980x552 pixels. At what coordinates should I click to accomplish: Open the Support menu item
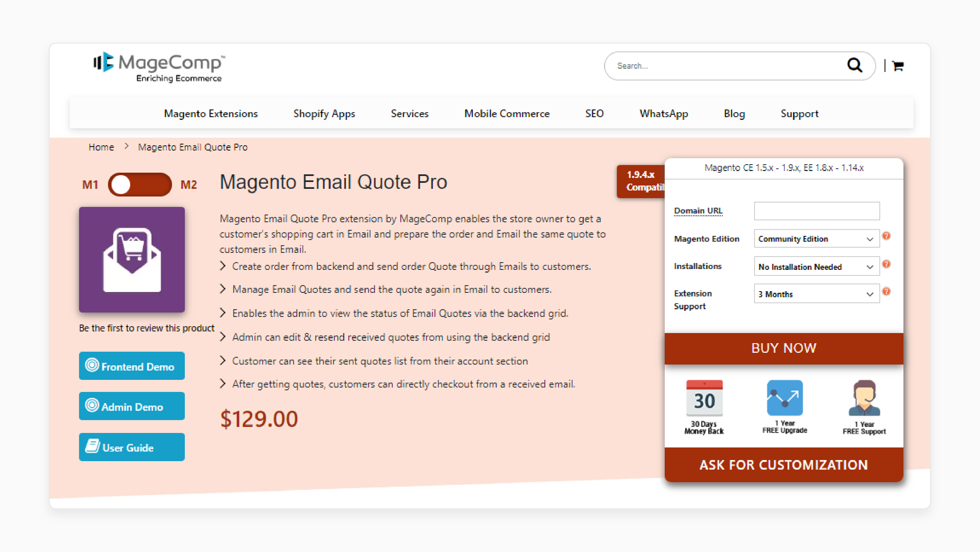799,114
